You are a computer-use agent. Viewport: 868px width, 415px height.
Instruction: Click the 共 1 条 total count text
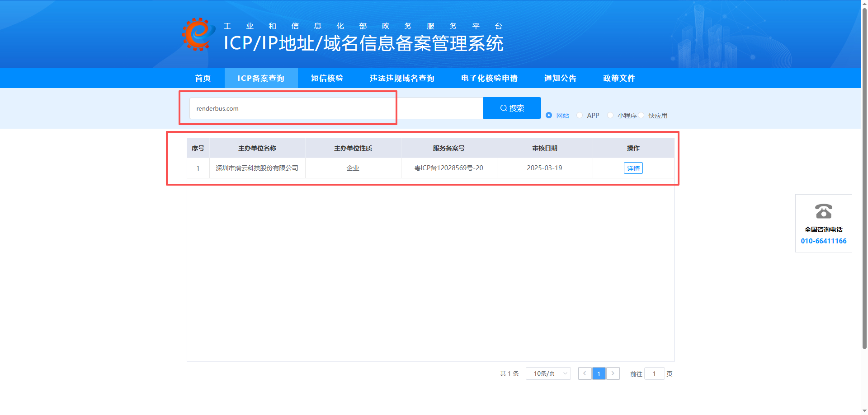click(509, 373)
